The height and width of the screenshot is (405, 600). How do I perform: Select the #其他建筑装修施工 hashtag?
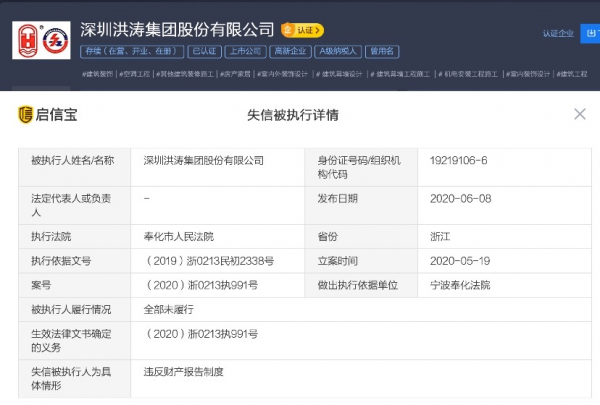(x=184, y=74)
